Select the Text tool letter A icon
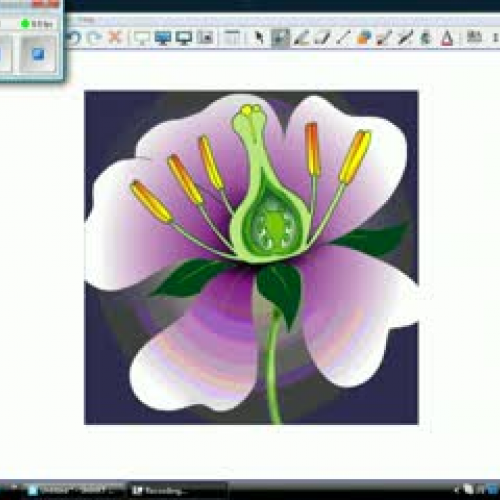This screenshot has height=500, width=500. tap(447, 38)
